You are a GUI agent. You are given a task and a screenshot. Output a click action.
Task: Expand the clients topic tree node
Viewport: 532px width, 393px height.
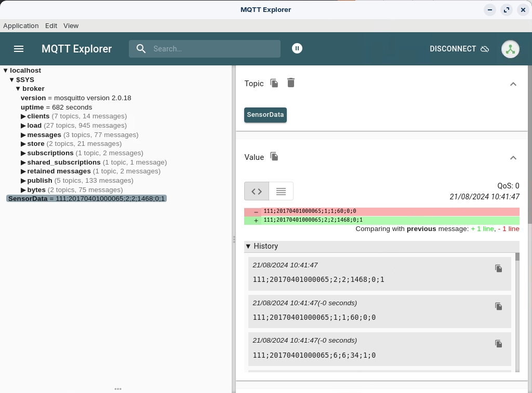23,116
